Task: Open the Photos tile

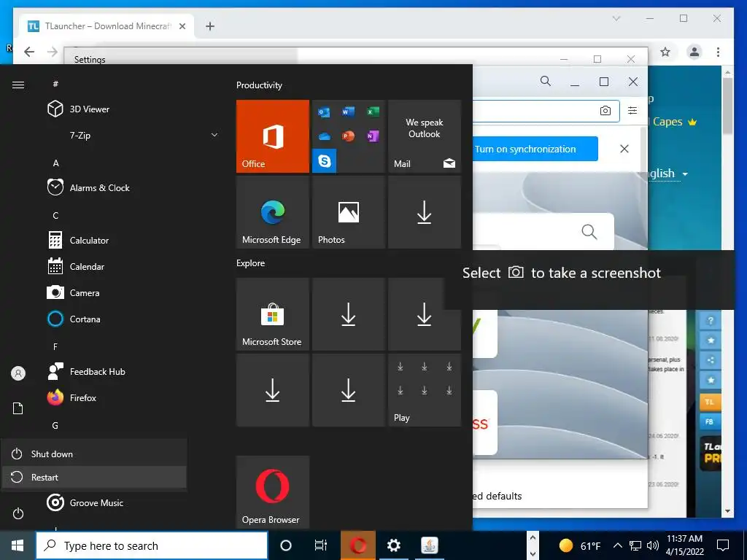Action: (349, 212)
